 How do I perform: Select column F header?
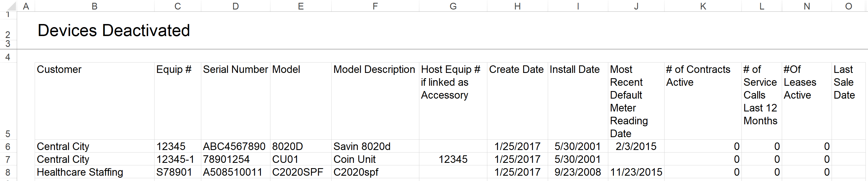pyautogui.click(x=375, y=6)
